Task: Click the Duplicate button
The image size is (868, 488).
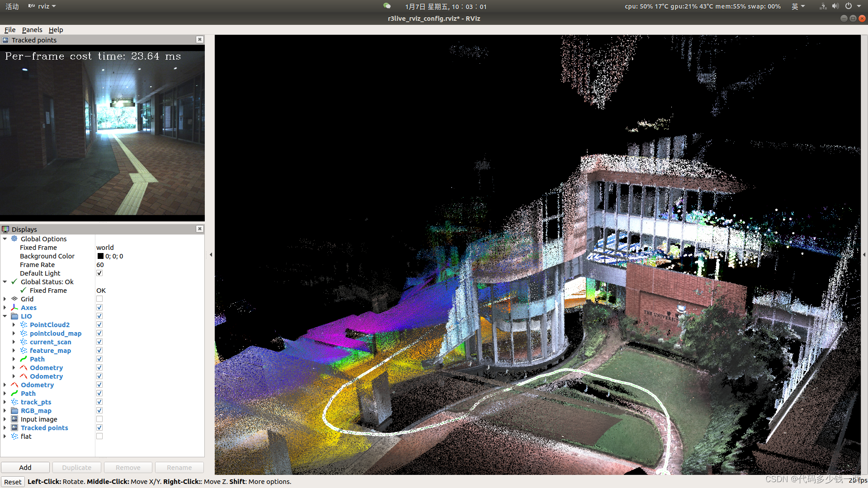Action: pyautogui.click(x=77, y=467)
